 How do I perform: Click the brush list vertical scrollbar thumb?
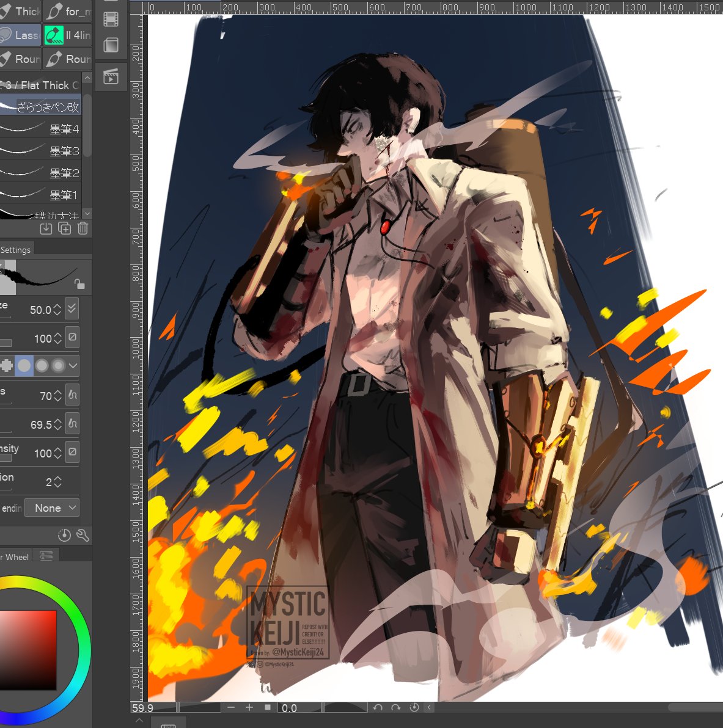click(x=87, y=125)
